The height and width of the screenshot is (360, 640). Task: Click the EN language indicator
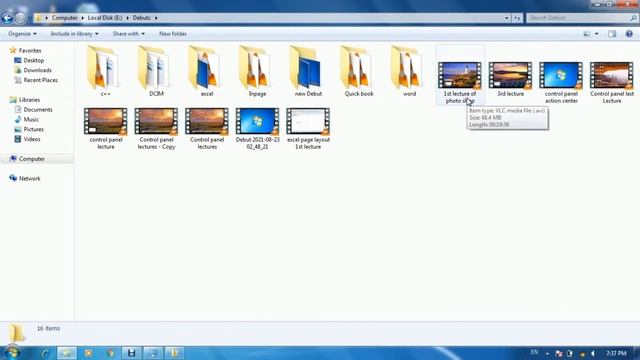pyautogui.click(x=534, y=352)
